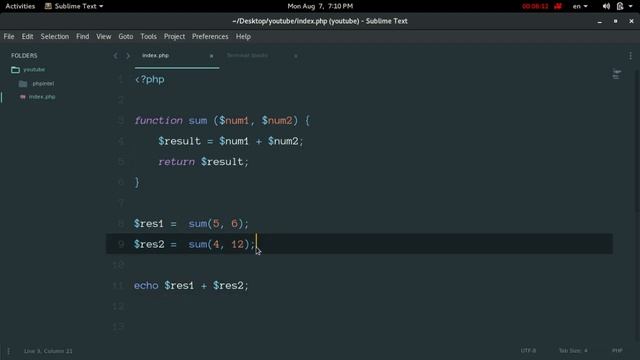Click the '$num2' parameter on line 3
Image resolution: width=640 pixels, height=360 pixels.
[277, 121]
